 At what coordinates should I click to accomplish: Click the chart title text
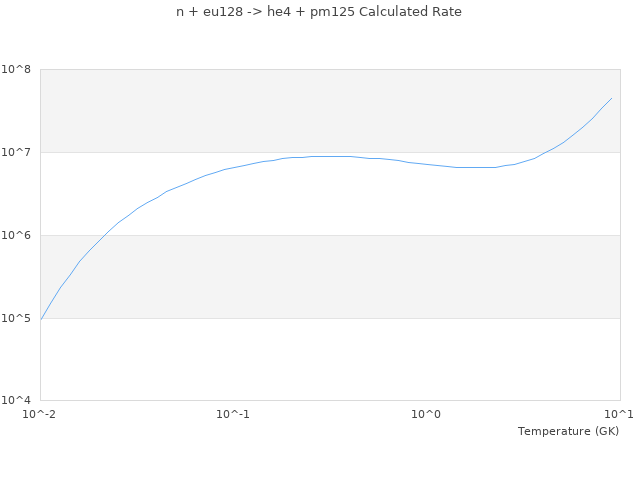pyautogui.click(x=319, y=12)
